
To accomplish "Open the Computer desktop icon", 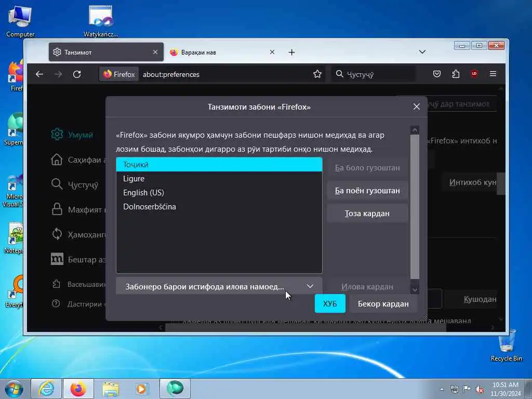I will tap(20, 21).
